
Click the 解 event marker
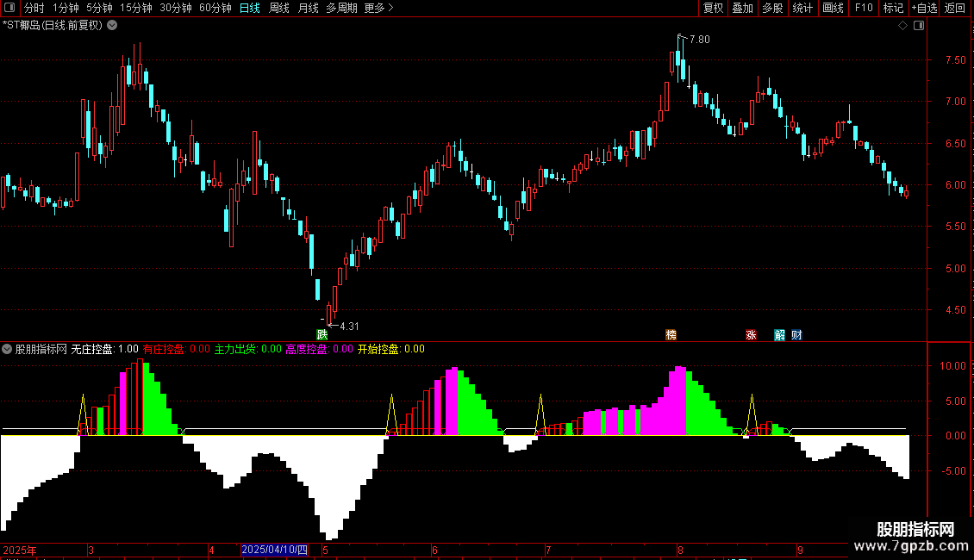(x=779, y=334)
